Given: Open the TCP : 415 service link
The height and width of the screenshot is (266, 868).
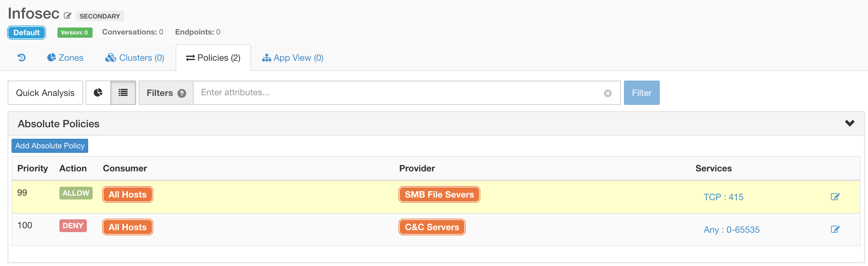Looking at the screenshot, I should (723, 197).
